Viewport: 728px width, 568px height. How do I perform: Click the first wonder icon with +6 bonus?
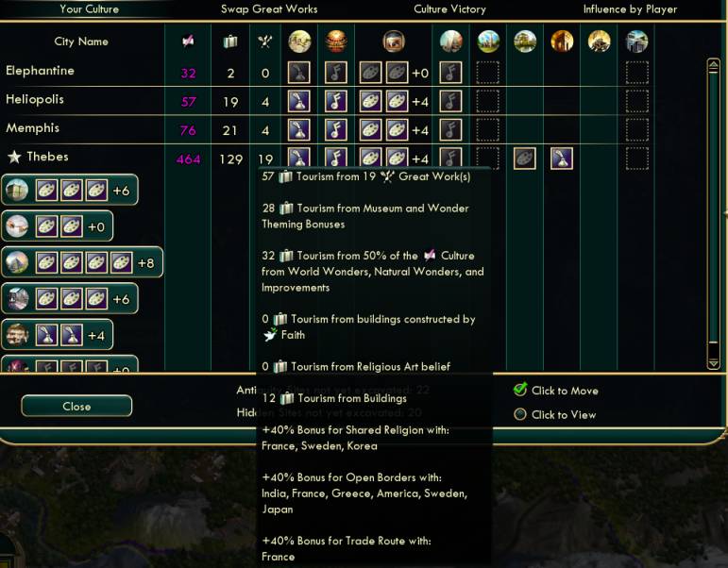click(x=17, y=190)
